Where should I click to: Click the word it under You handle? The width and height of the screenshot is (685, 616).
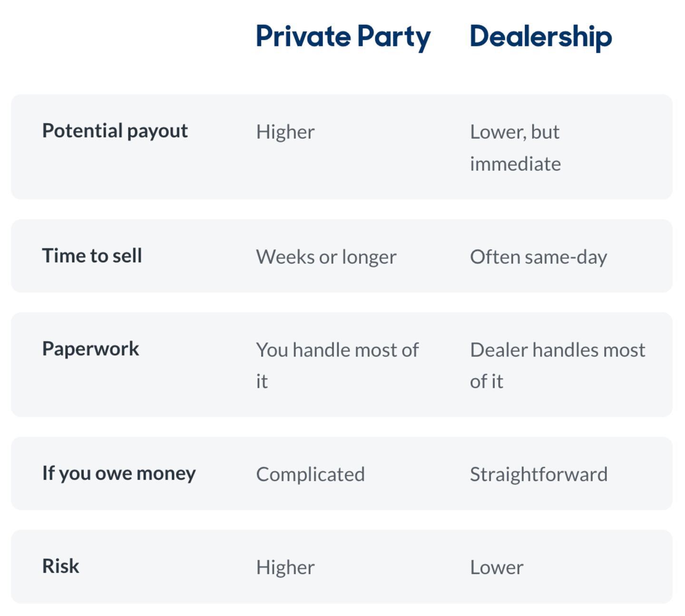pyautogui.click(x=262, y=381)
